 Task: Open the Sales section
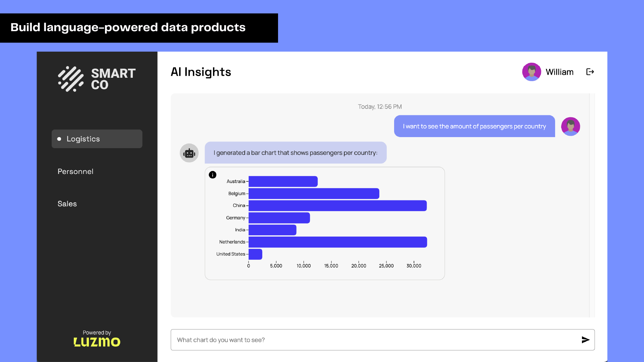point(67,204)
